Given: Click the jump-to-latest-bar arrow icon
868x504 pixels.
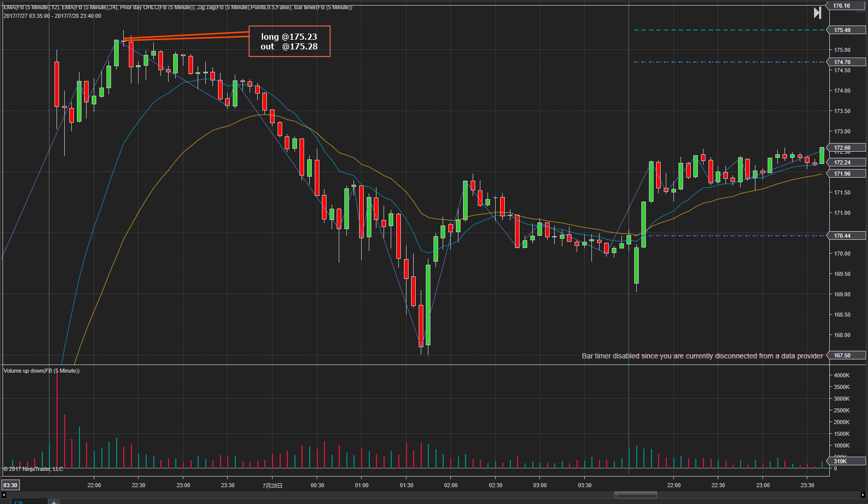Looking at the screenshot, I should point(817,13).
